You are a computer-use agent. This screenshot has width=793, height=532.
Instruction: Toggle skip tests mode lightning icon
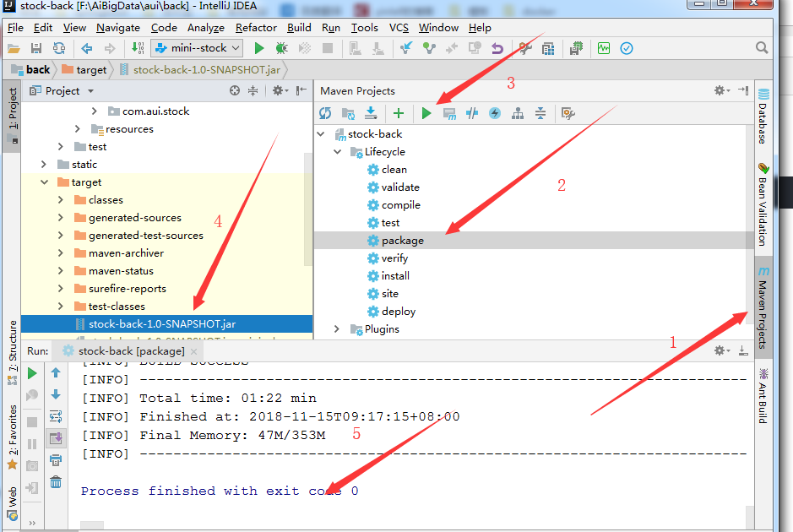495,114
